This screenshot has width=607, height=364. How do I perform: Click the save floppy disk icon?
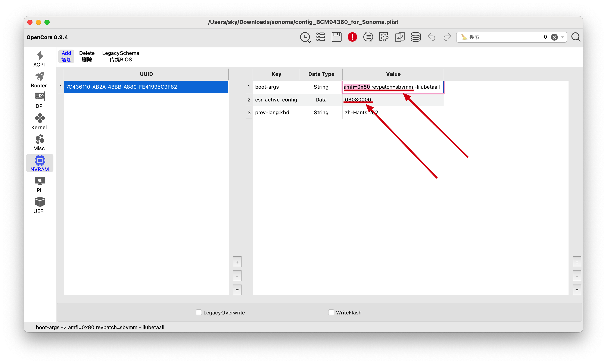click(336, 37)
